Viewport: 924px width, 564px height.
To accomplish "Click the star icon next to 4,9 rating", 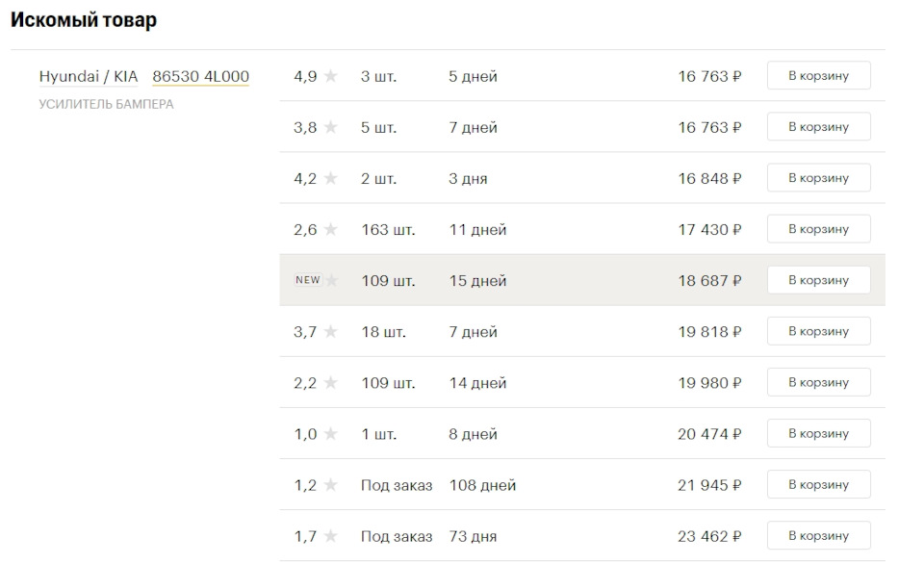I will click(x=330, y=76).
